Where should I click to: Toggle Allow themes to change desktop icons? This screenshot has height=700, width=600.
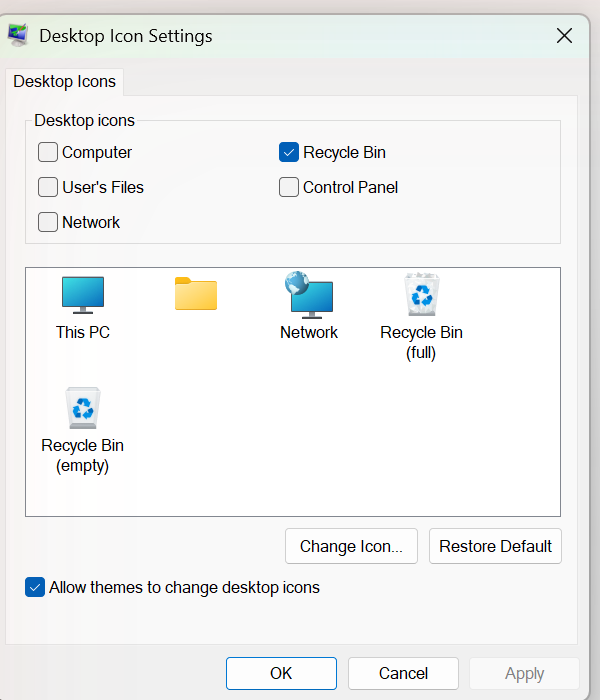35,587
